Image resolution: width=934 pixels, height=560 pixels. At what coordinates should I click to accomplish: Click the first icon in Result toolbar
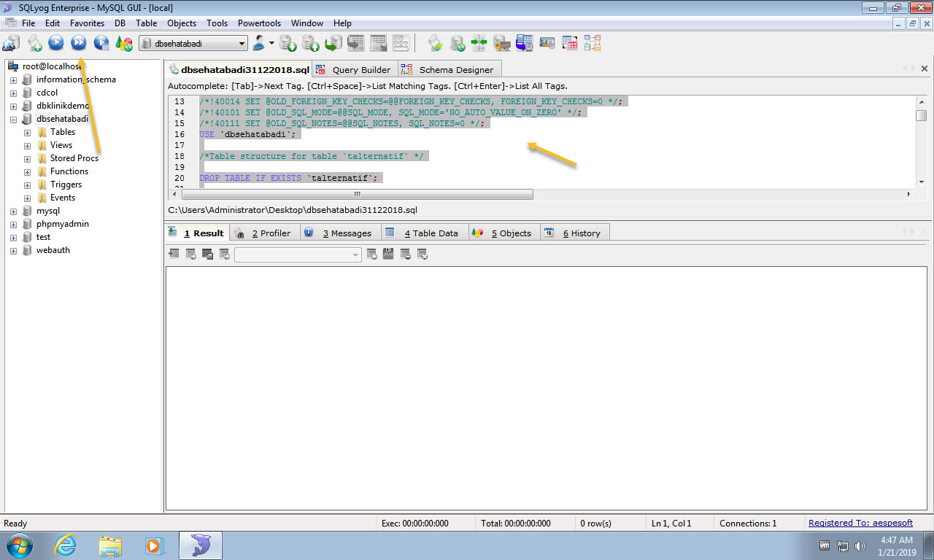(x=174, y=254)
